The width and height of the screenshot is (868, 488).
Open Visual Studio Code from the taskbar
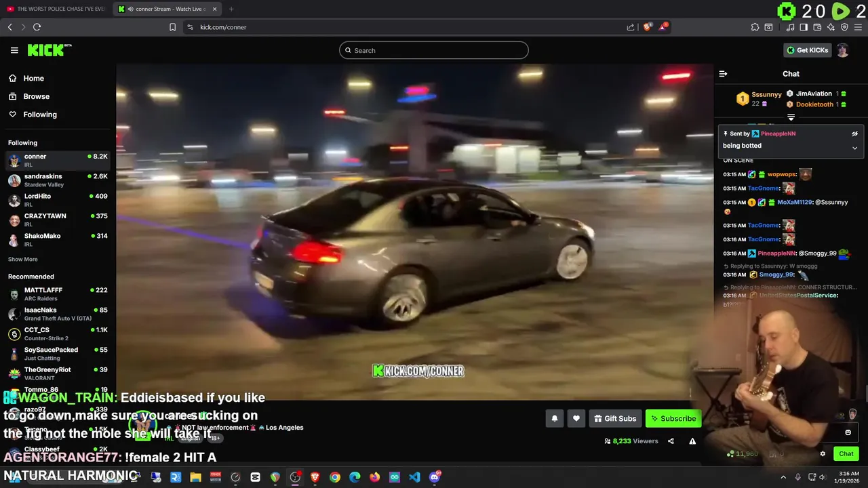coord(414,477)
